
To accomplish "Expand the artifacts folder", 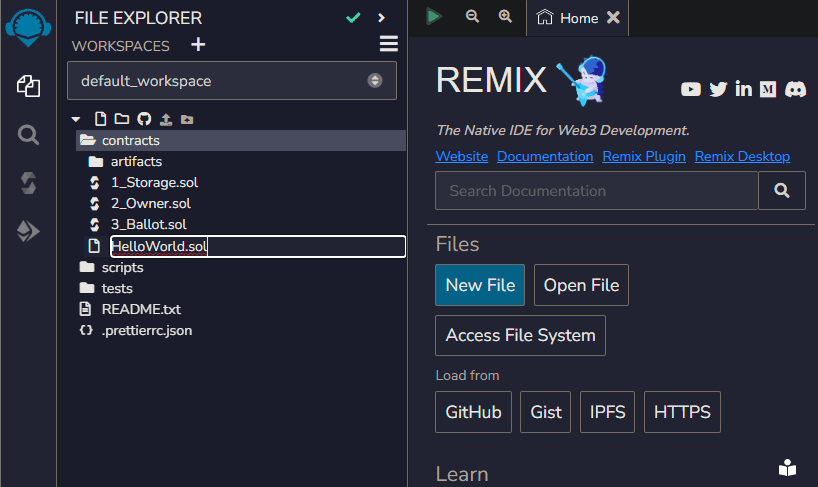I will (136, 162).
